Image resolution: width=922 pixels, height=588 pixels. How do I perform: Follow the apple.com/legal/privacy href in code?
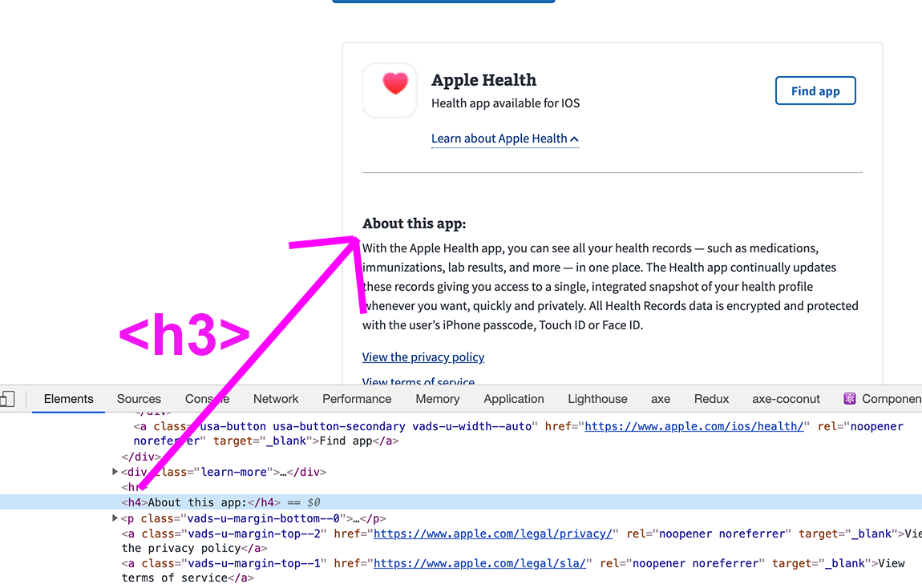pyautogui.click(x=493, y=534)
